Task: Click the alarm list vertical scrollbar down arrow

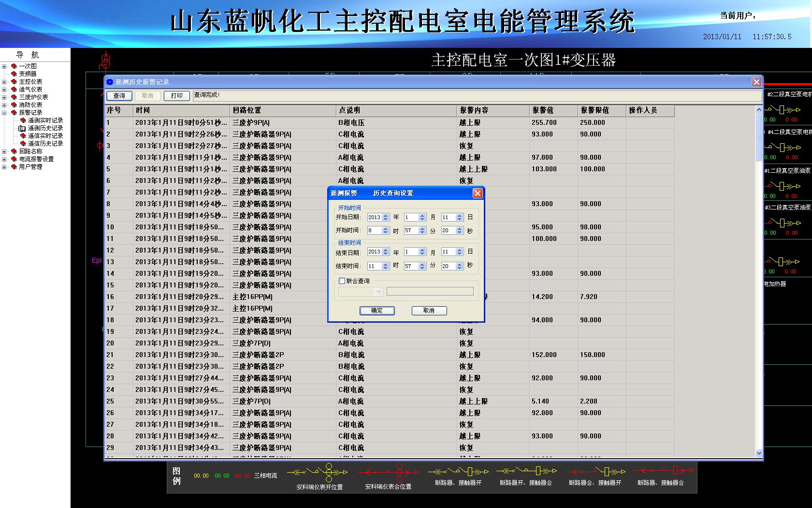Action: pyautogui.click(x=758, y=453)
